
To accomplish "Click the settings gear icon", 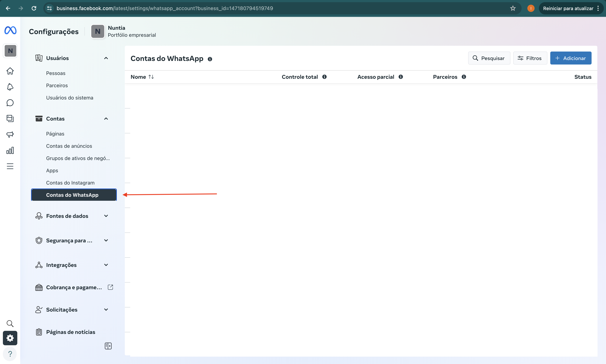I will click(10, 338).
